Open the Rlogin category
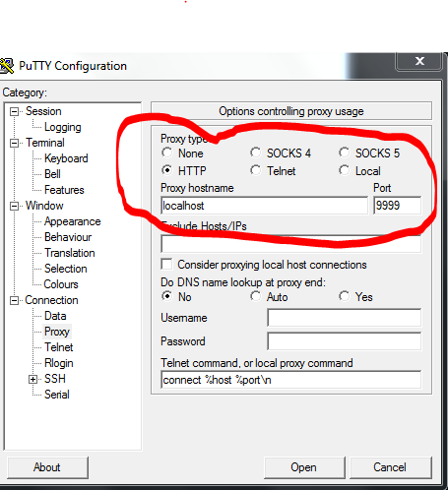The image size is (448, 490). pyautogui.click(x=59, y=363)
